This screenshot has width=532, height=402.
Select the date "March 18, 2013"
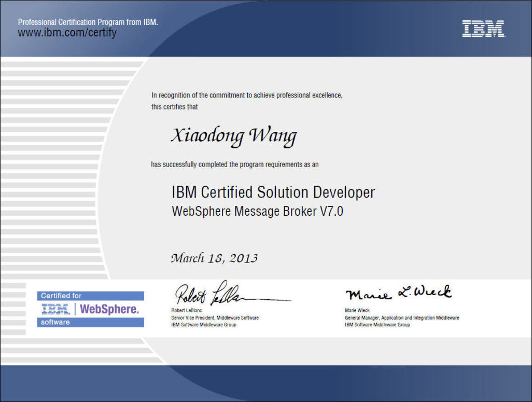(215, 258)
